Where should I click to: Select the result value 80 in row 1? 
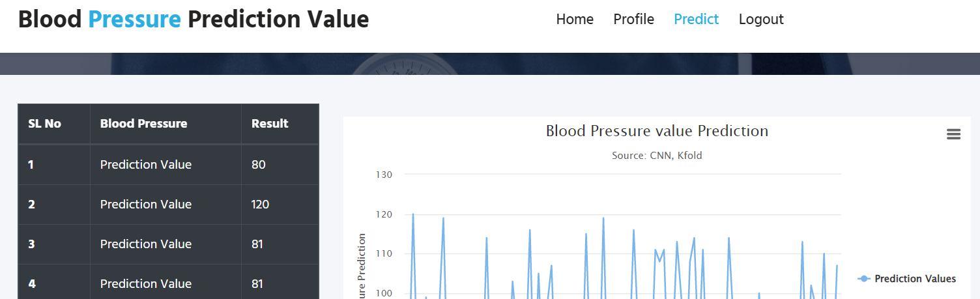coord(258,165)
